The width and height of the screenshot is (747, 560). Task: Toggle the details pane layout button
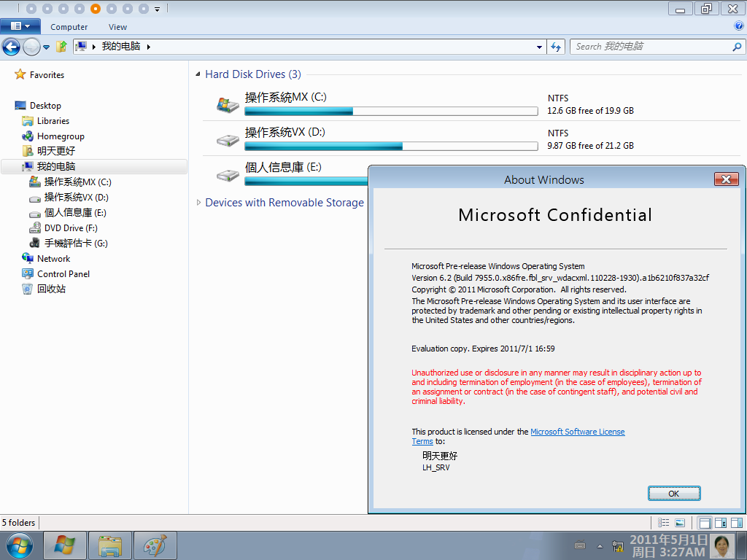(721, 523)
